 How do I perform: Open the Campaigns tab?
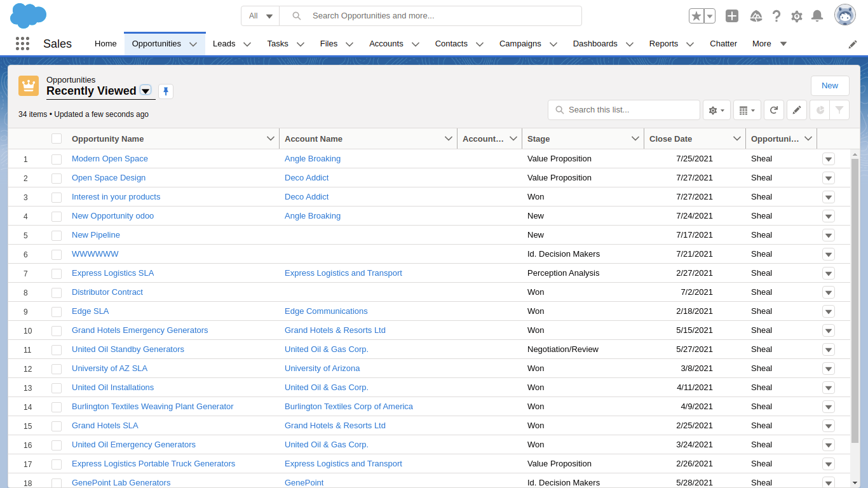(x=520, y=44)
